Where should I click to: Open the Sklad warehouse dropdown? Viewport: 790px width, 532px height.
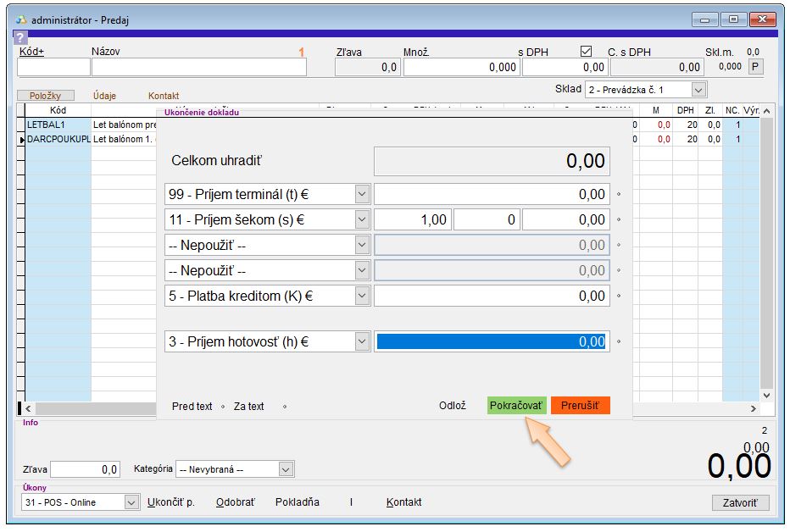point(698,90)
